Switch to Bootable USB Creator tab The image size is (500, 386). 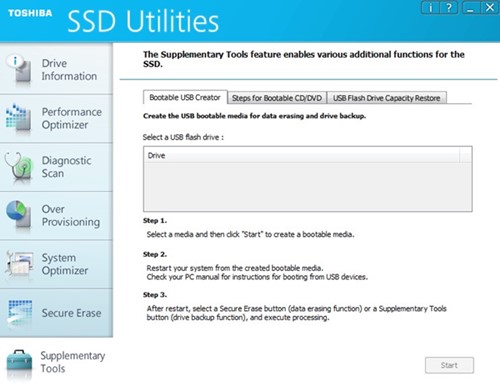pyautogui.click(x=185, y=97)
